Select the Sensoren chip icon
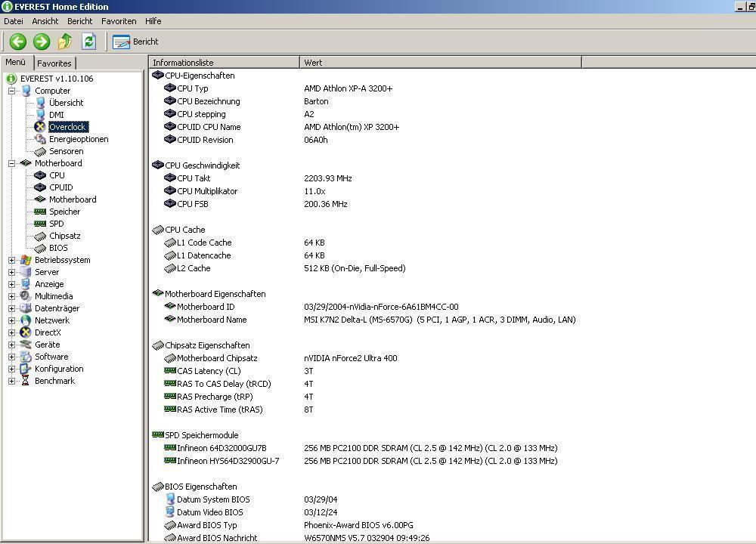Image resolution: width=756 pixels, height=544 pixels. (41, 151)
